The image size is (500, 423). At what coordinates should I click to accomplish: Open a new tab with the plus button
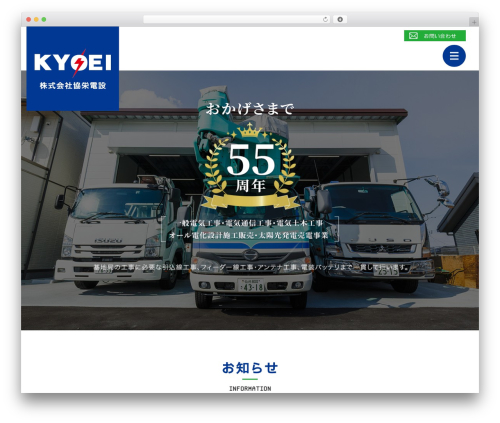click(x=474, y=22)
